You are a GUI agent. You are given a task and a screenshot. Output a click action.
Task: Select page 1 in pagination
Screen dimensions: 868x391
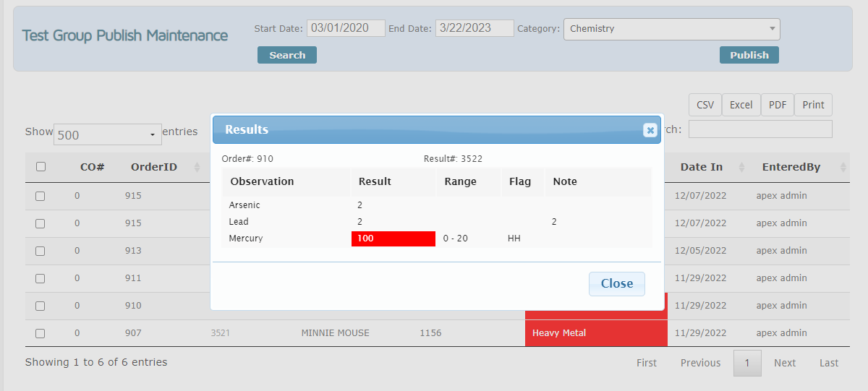pyautogui.click(x=747, y=363)
